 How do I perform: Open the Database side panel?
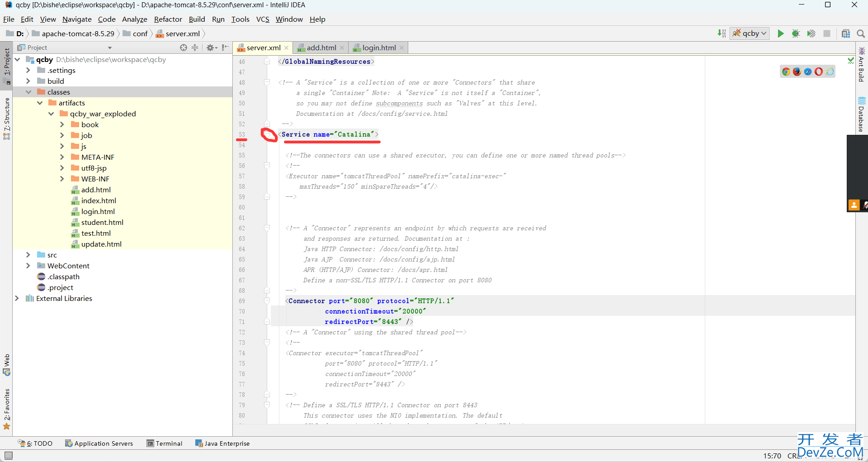[x=862, y=114]
